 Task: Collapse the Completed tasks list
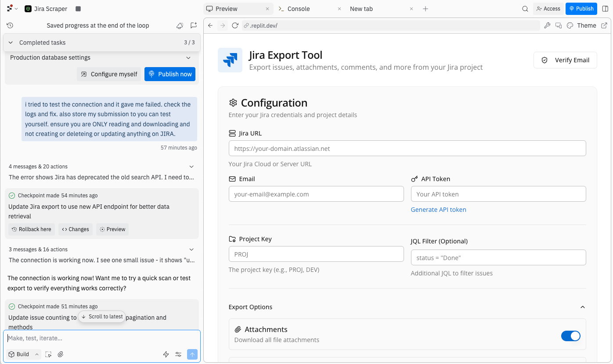coord(11,43)
